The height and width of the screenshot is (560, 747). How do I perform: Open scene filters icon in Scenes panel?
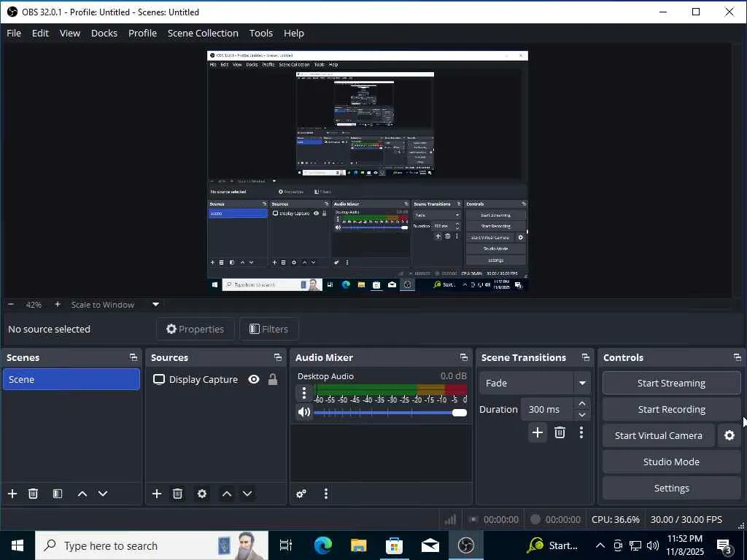(x=57, y=494)
